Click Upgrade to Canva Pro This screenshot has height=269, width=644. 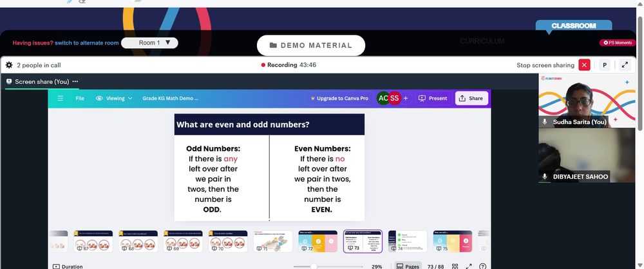[x=339, y=98]
